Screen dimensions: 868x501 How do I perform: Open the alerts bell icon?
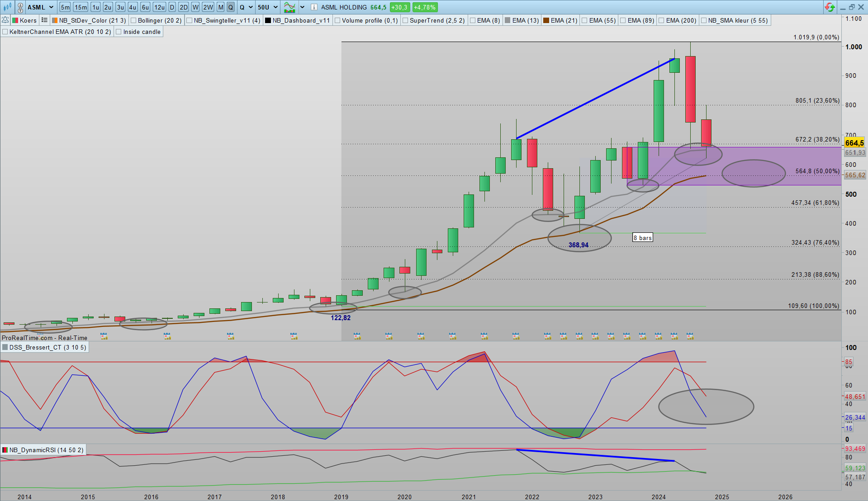pyautogui.click(x=5, y=20)
